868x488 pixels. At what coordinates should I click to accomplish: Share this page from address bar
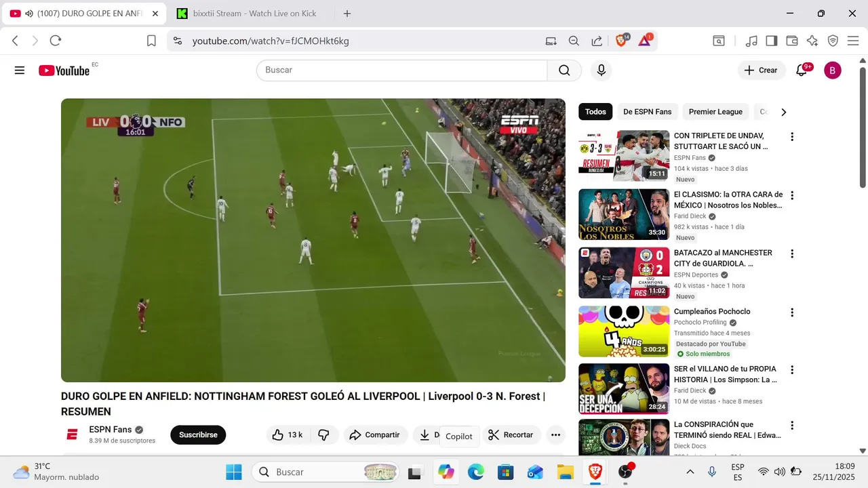click(x=597, y=41)
